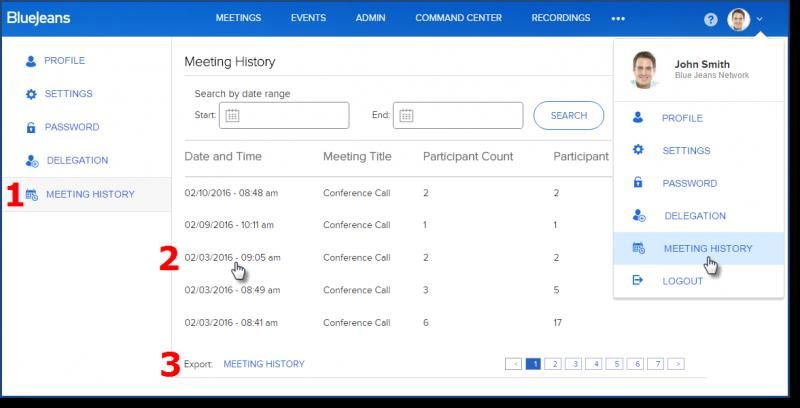The image size is (800, 408).
Task: Go to page 2 in pagination
Action: pos(554,364)
